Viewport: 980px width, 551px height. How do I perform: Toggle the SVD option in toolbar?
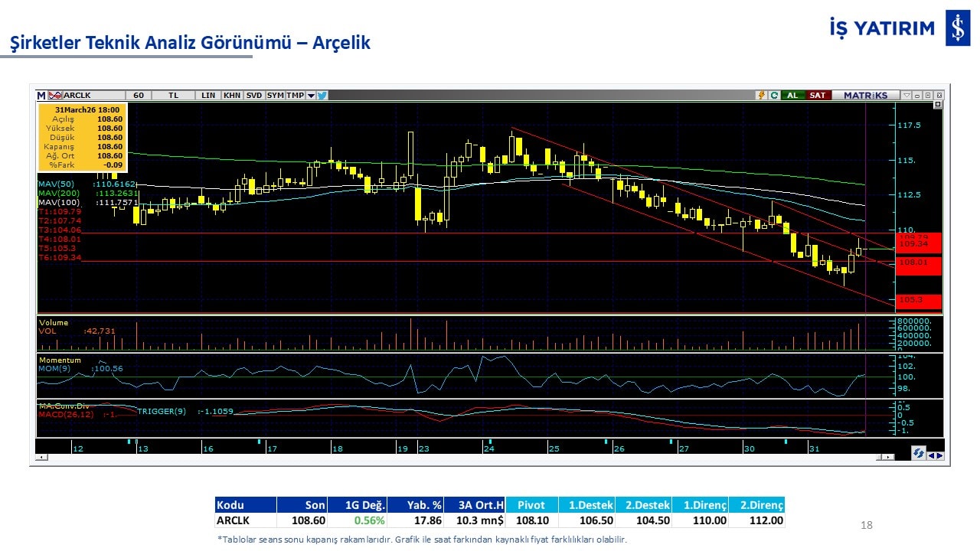click(x=253, y=96)
